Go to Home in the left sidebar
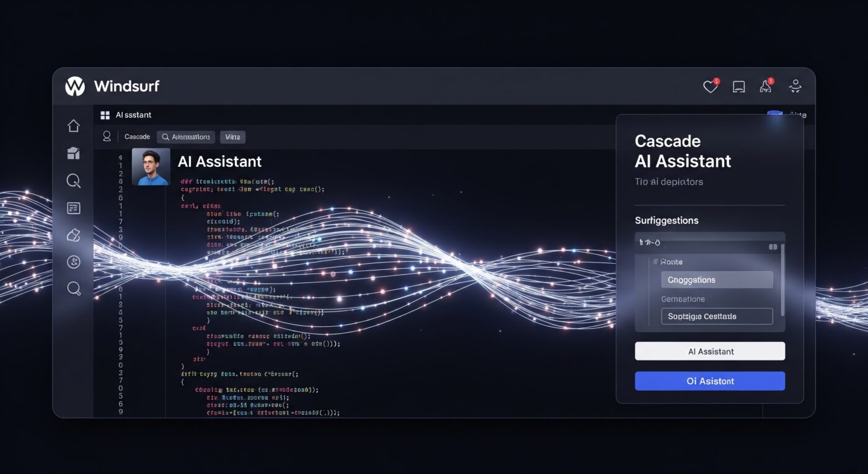This screenshot has width=868, height=474. point(74,126)
